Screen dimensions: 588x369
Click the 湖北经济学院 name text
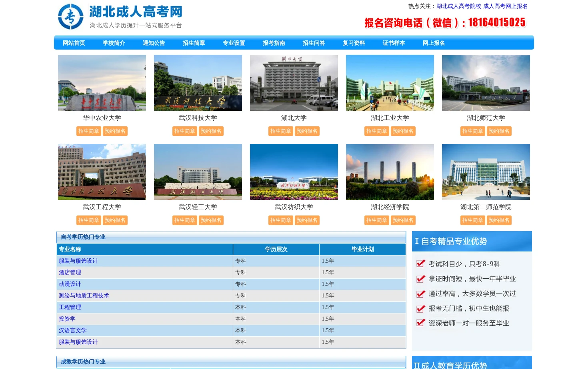click(390, 207)
